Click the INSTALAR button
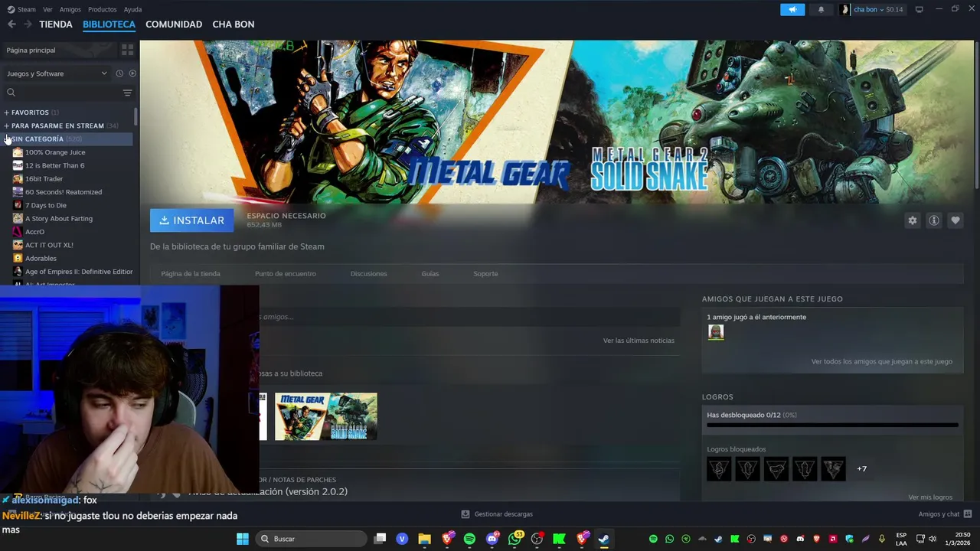Screen dimensions: 980x551 point(192,220)
